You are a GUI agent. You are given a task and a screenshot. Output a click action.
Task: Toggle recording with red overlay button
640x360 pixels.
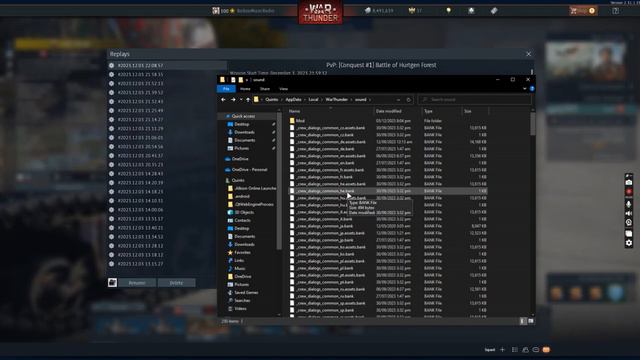(x=629, y=192)
